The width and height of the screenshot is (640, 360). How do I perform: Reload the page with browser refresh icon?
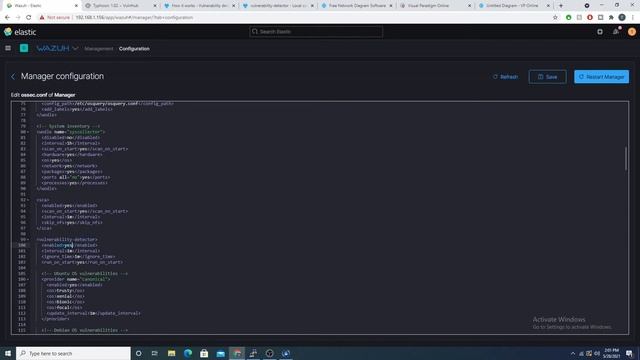click(x=29, y=18)
